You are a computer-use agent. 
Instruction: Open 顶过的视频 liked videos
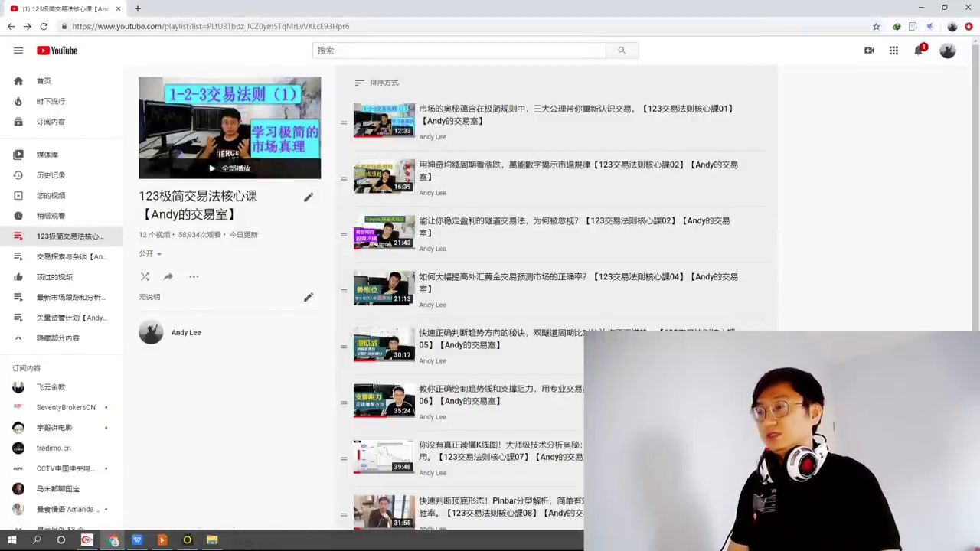tap(61, 277)
